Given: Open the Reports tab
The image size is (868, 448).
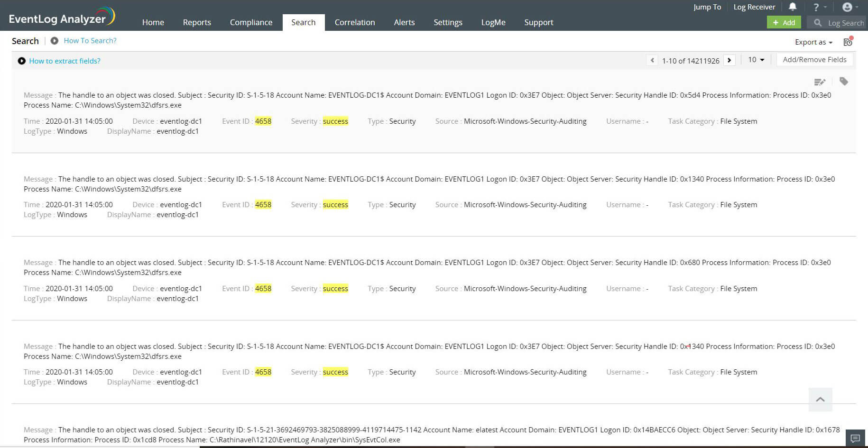Looking at the screenshot, I should coord(197,22).
